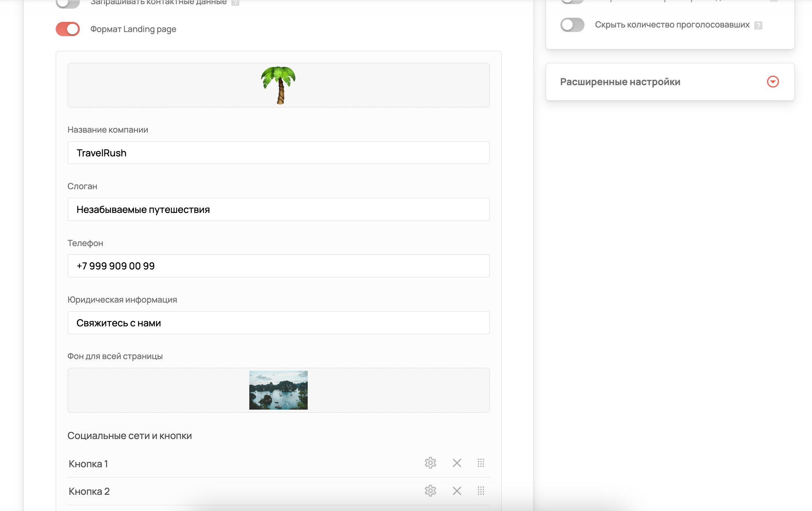Click the drag handle next to Кнопка 1
This screenshot has height=511, width=812.
click(481, 463)
